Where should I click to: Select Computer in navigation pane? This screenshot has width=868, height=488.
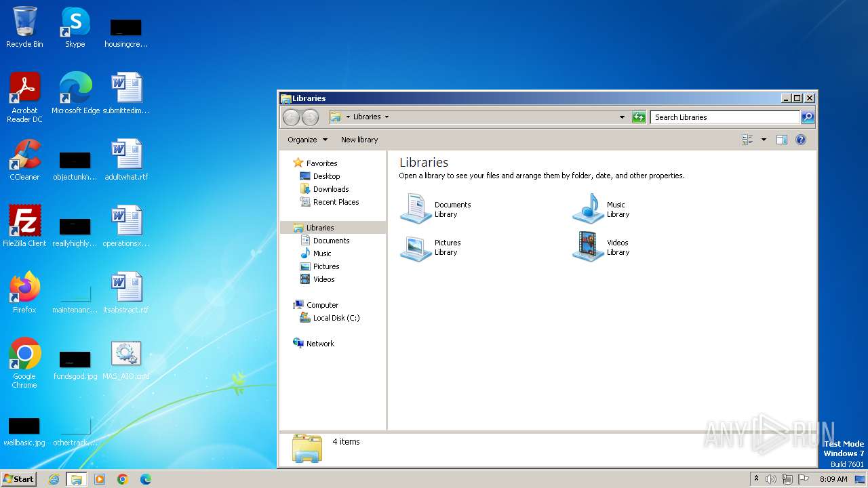(322, 305)
